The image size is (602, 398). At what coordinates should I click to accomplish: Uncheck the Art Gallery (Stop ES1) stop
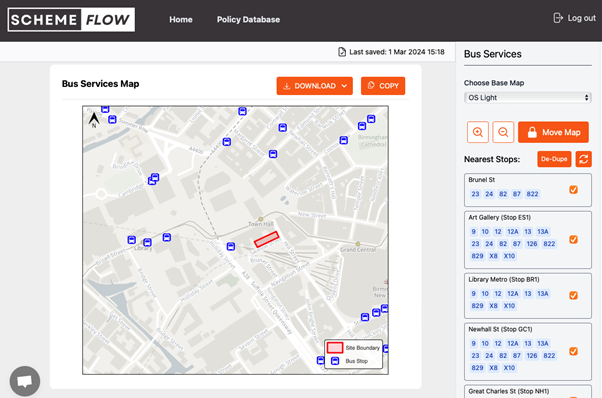coord(573,239)
